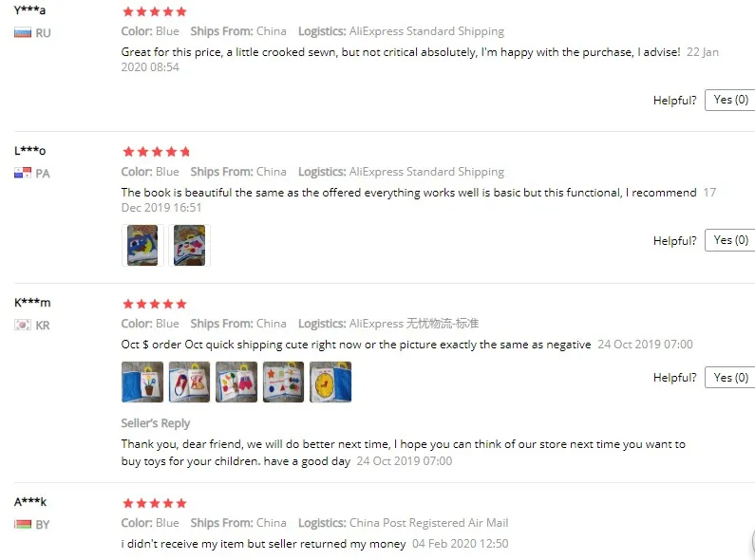This screenshot has width=755, height=560.
Task: Open K***m's third photo with pink shorts
Action: 236,382
